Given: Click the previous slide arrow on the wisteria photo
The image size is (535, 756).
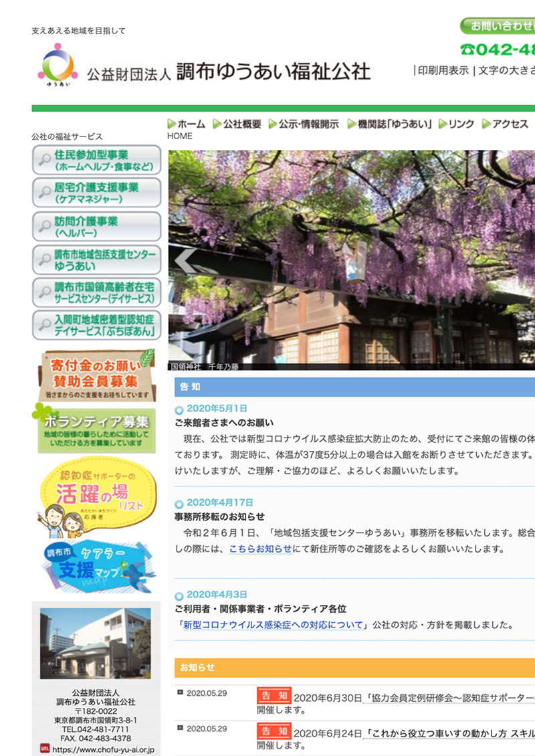Looking at the screenshot, I should (185, 261).
